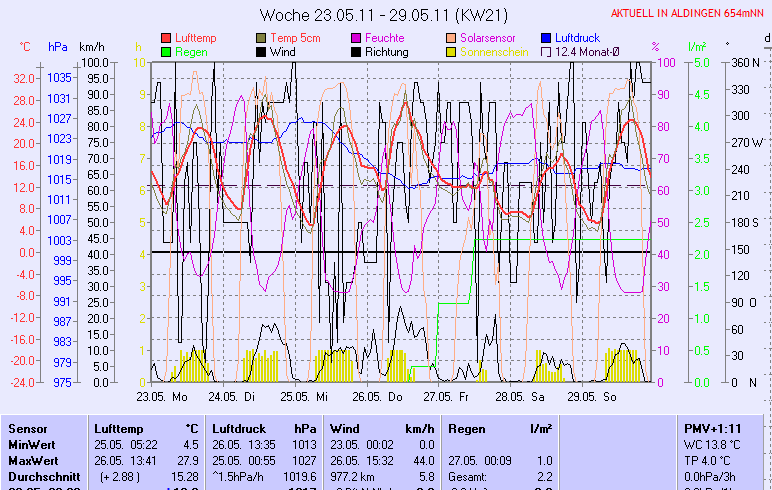Click the orange Solarsensor legend square
Viewport: 772px width, 490px height.
pos(452,38)
